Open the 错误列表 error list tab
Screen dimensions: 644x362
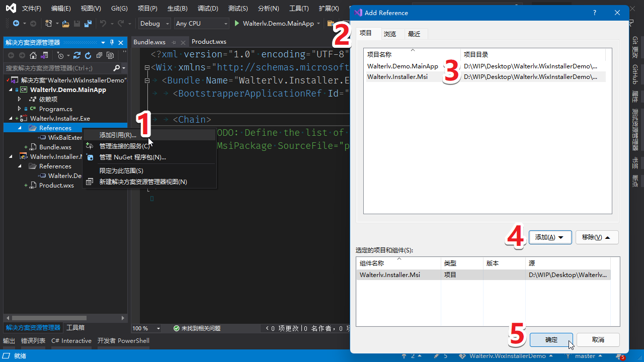pos(33,341)
